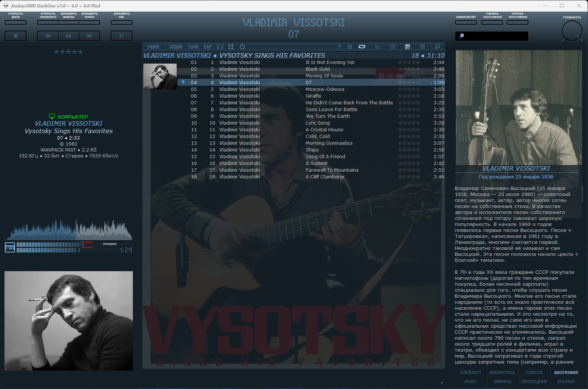This screenshot has width=588, height=389.
Task: Skip to the next track
Action: (89, 36)
